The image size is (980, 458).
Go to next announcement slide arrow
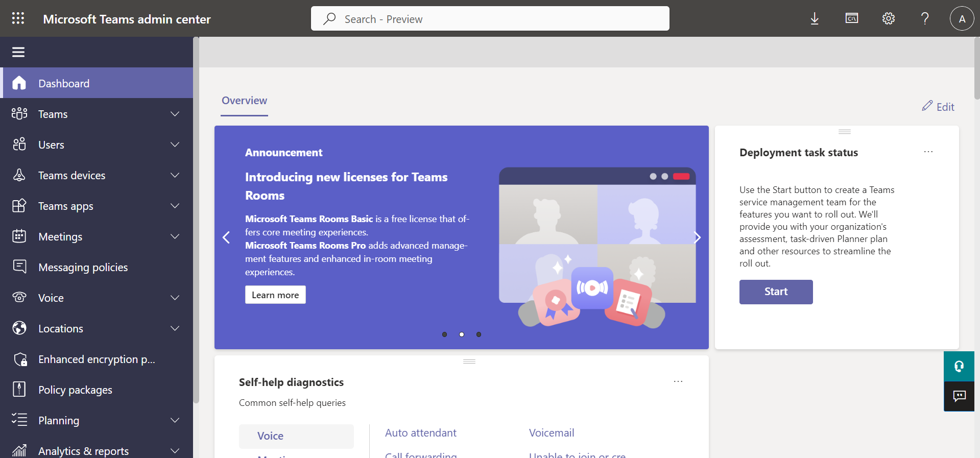pos(697,237)
